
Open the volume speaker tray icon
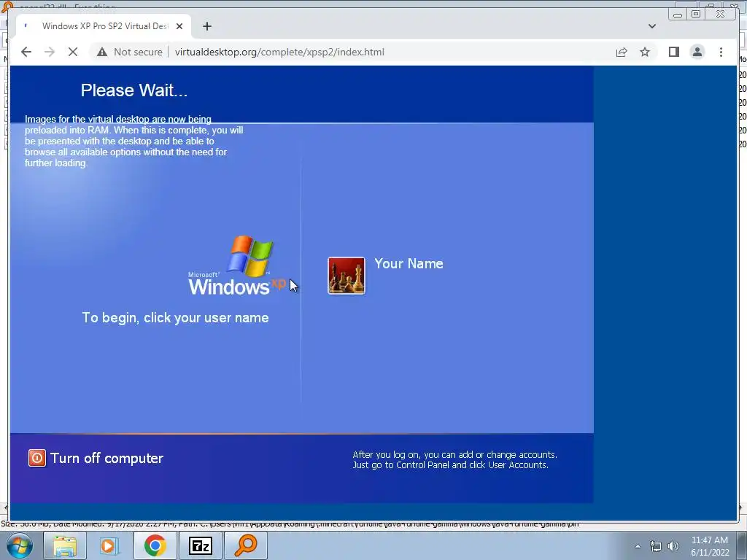(673, 546)
